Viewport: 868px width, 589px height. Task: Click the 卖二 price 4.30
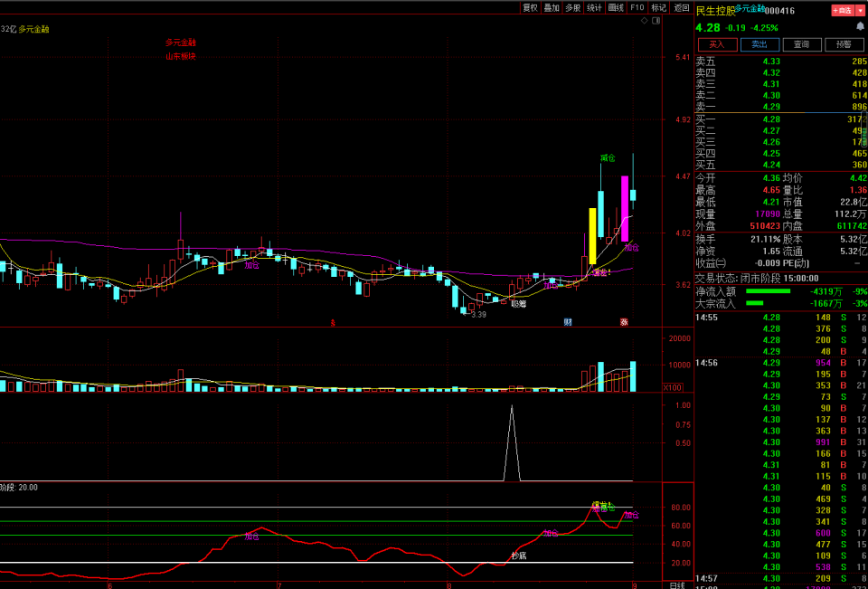[x=771, y=95]
